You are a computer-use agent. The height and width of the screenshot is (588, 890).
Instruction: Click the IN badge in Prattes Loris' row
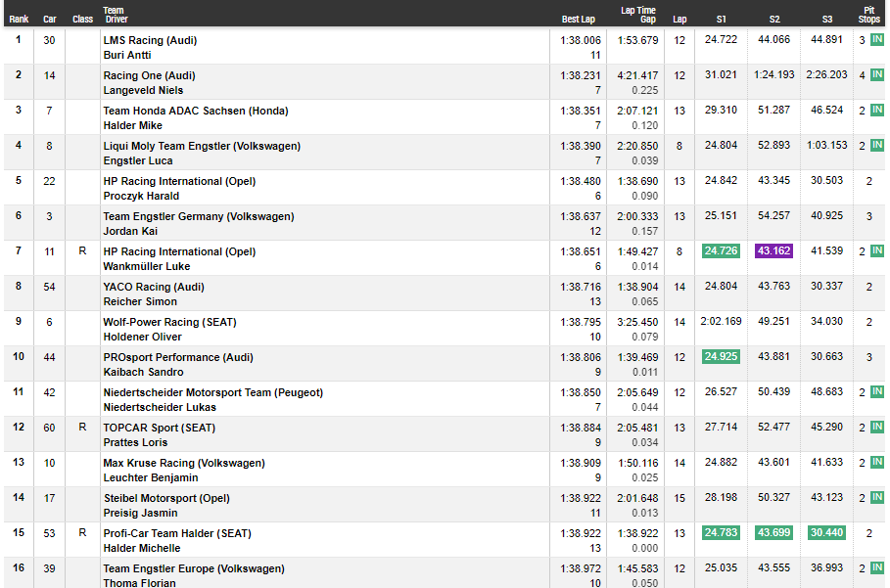(877, 427)
